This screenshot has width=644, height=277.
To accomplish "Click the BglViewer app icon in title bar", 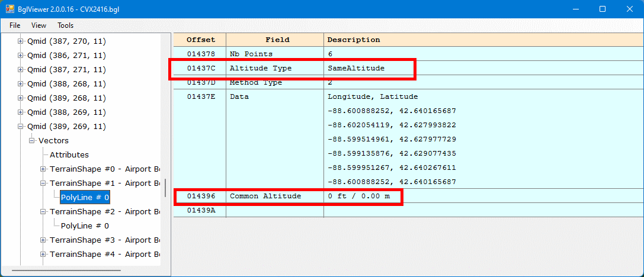I will click(10, 9).
